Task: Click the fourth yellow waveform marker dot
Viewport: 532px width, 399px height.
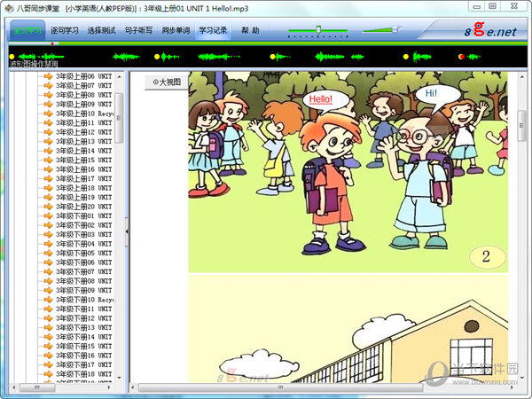Action: point(406,57)
